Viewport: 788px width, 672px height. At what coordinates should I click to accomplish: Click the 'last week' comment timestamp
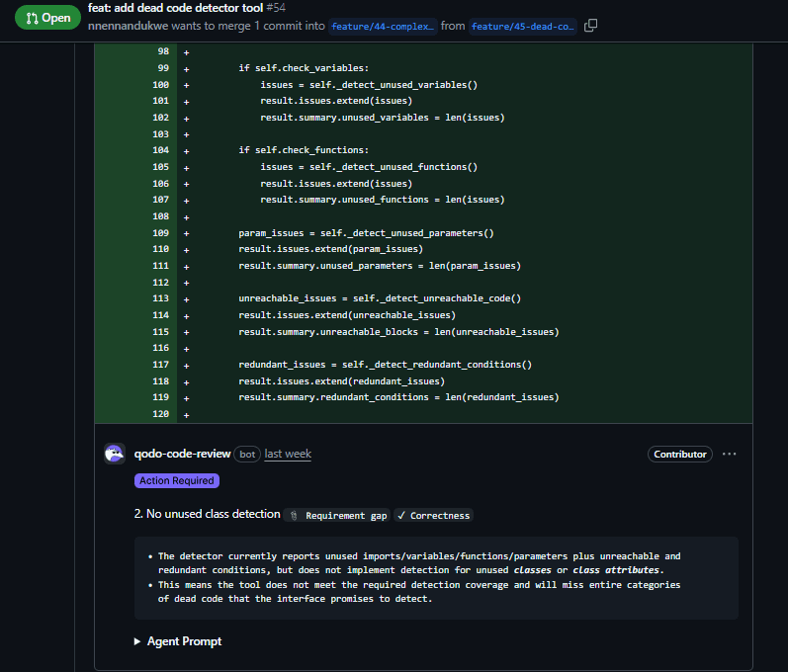coord(288,454)
